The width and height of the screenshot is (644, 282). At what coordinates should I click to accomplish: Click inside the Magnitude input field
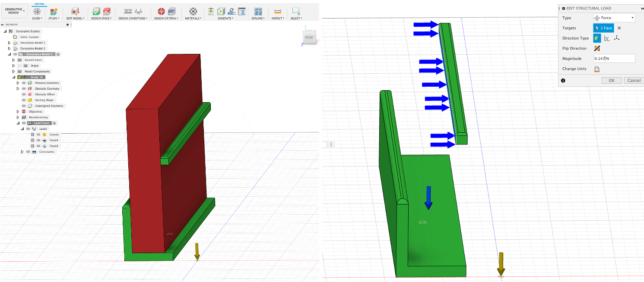[x=613, y=58]
